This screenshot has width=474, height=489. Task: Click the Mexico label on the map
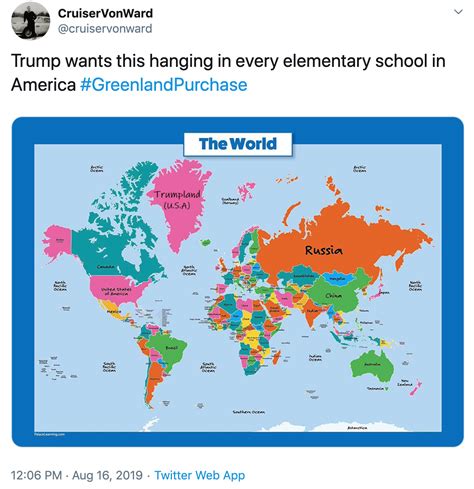point(114,312)
